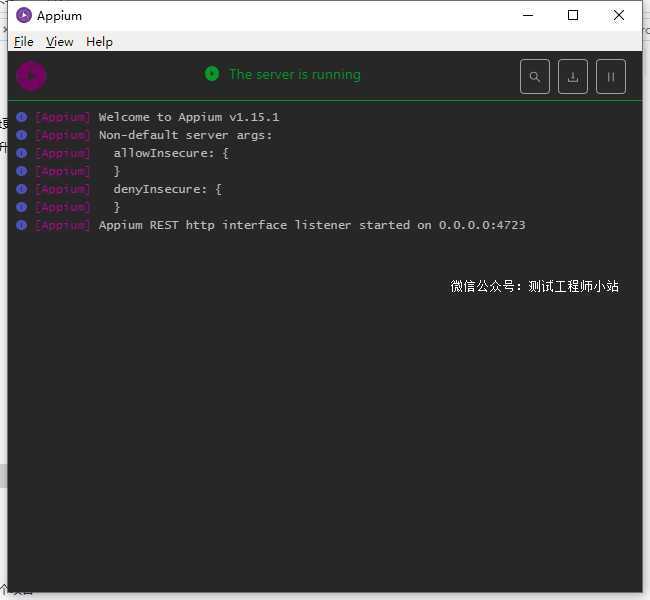Click info icon beside listener started entry
The width and height of the screenshot is (650, 600).
coord(22,225)
